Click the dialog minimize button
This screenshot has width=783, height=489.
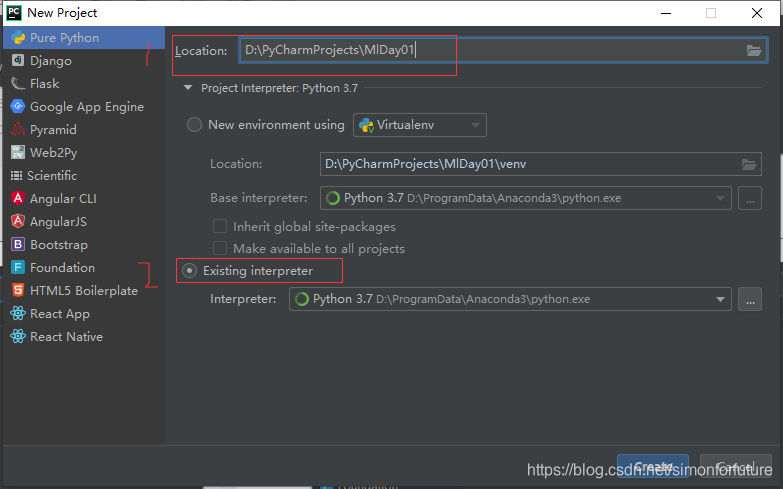666,13
